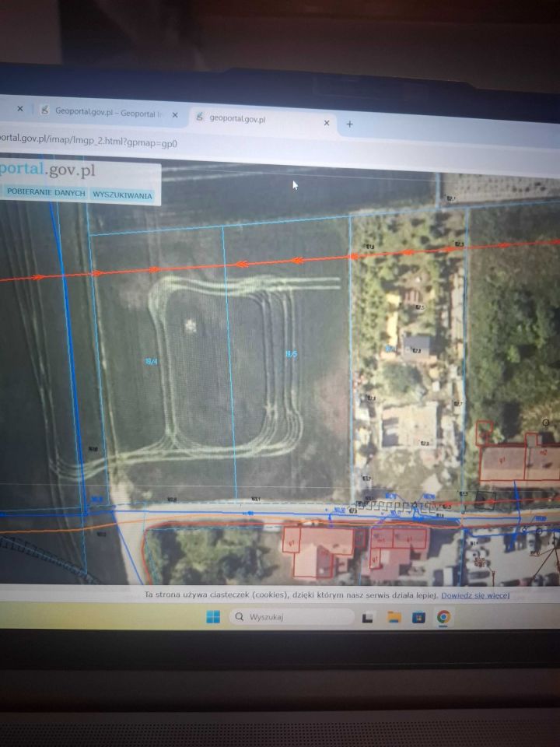The width and height of the screenshot is (560, 747).
Task: Click the Google Chrome taskbar icon
Action: coord(444,617)
